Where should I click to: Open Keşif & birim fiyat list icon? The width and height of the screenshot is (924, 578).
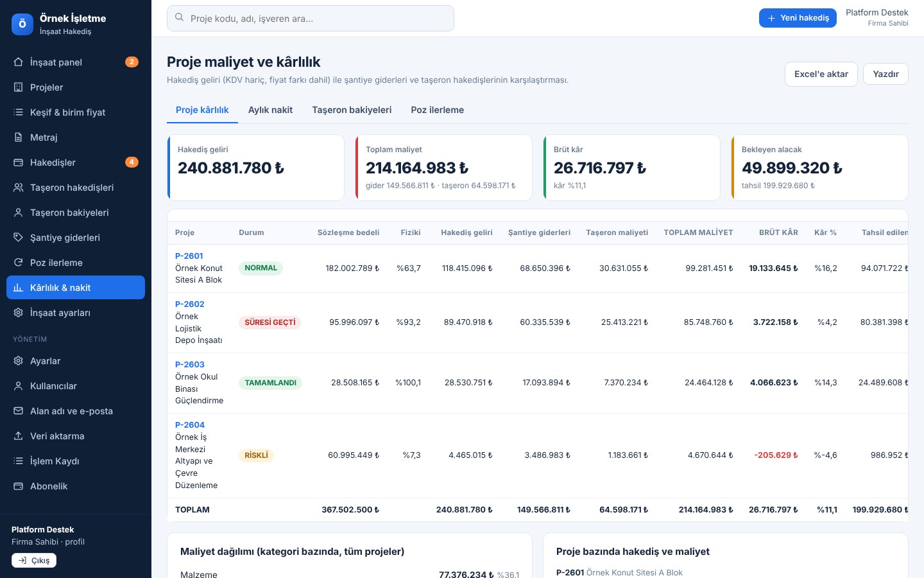click(18, 112)
